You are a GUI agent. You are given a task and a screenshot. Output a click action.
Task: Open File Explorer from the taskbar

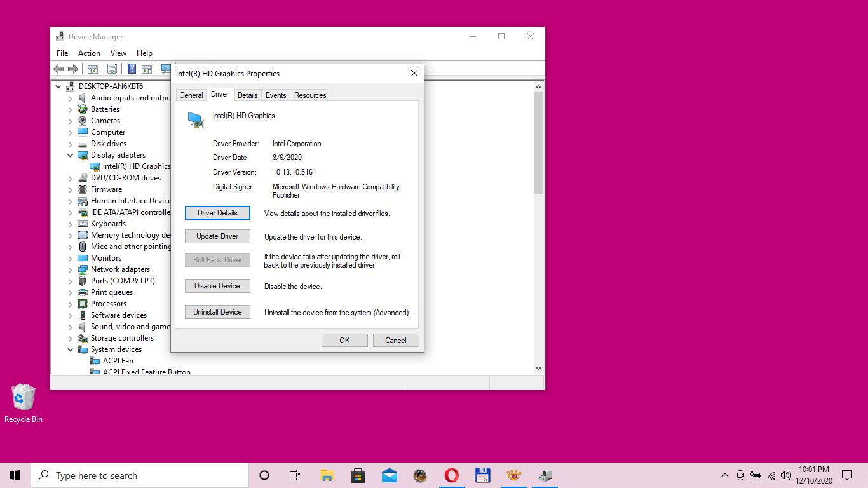pos(327,475)
